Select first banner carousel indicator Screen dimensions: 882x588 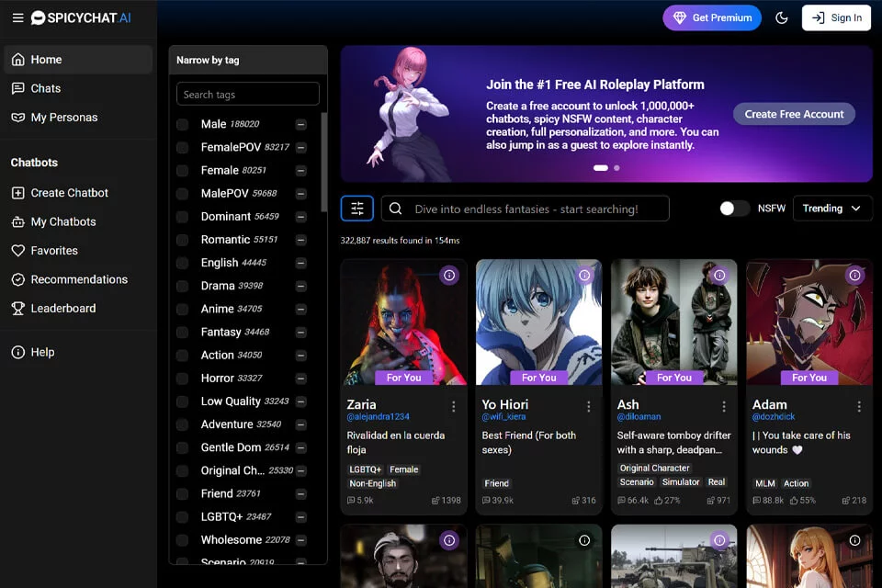tap(601, 168)
